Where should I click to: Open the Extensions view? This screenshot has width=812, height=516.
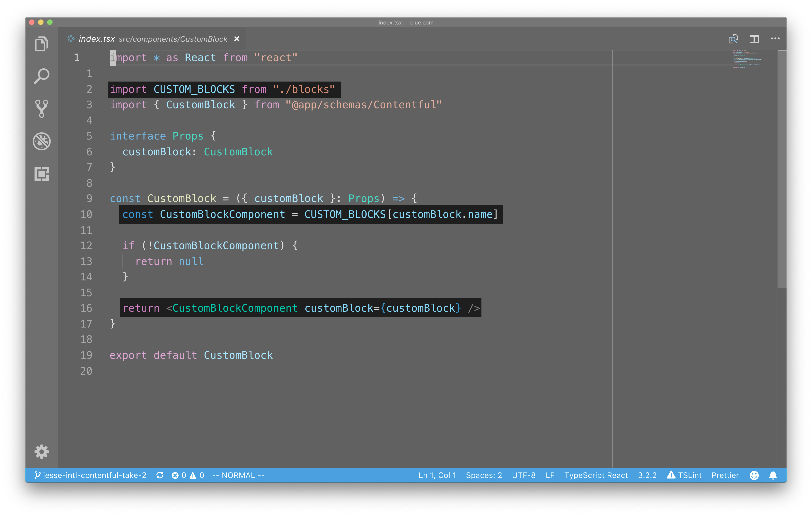point(41,174)
